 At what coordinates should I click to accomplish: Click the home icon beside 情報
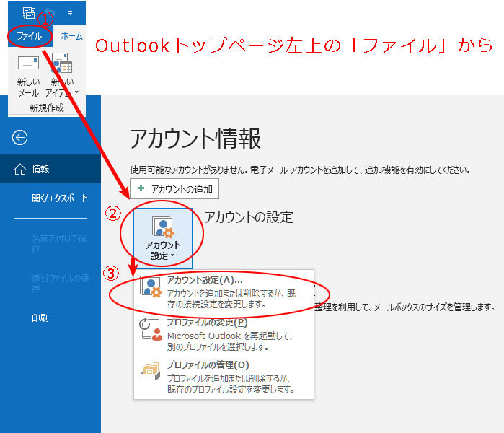click(x=20, y=169)
